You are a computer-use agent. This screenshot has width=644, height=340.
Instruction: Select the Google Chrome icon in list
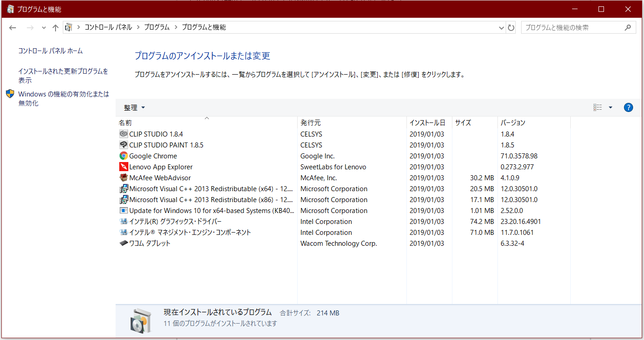123,156
